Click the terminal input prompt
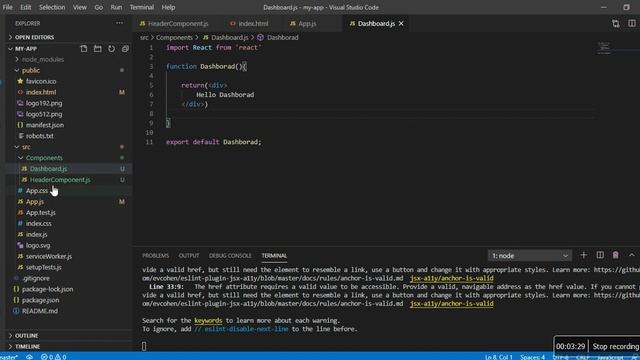Screen dimensions: 640x360 [x=144, y=346]
